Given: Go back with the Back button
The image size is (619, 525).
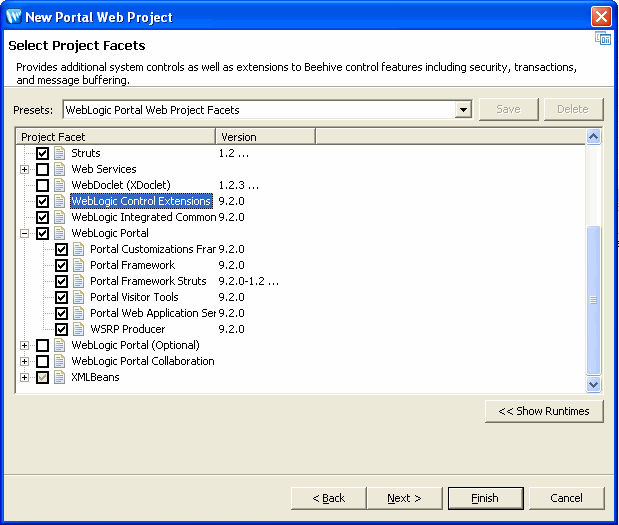Looking at the screenshot, I should pos(328,498).
